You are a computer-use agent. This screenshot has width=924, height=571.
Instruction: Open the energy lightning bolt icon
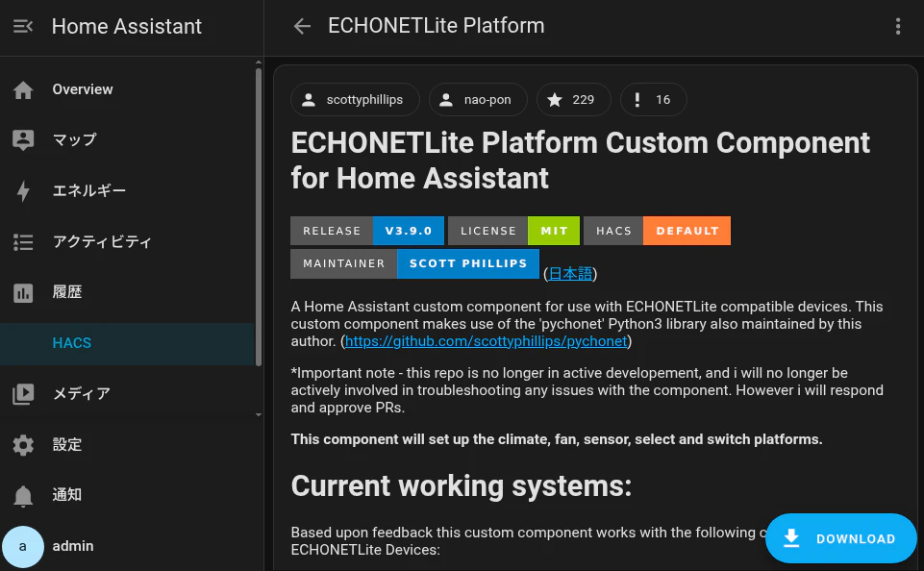pyautogui.click(x=23, y=191)
